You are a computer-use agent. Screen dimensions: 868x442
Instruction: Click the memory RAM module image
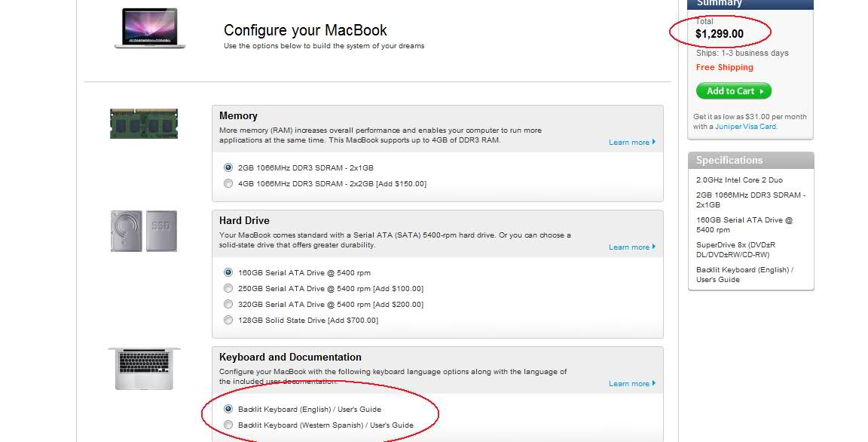click(144, 123)
